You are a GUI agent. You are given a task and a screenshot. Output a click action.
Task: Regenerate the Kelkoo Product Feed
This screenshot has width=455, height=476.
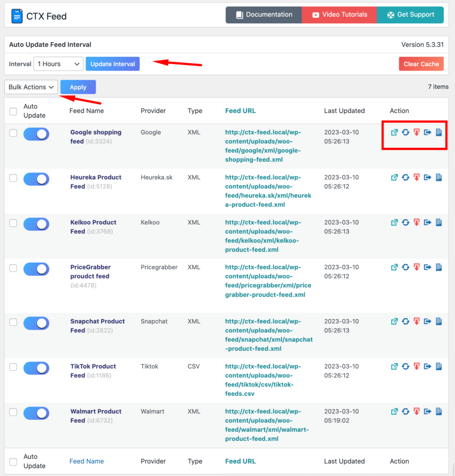pyautogui.click(x=406, y=223)
